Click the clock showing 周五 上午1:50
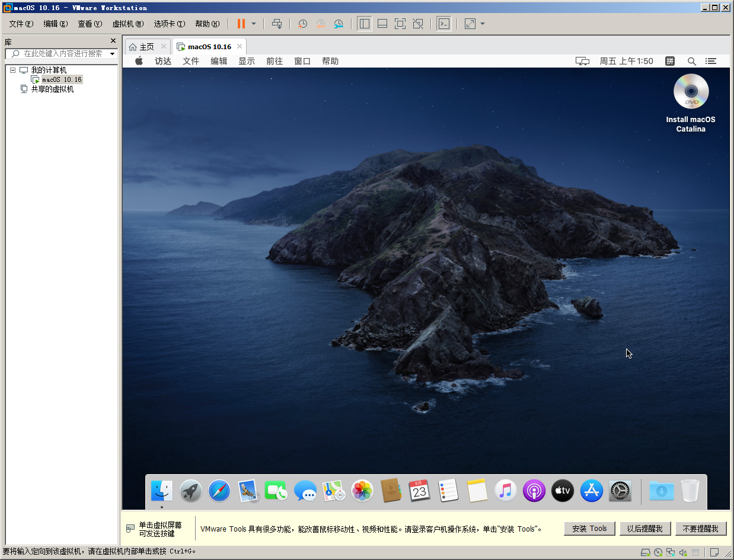The height and width of the screenshot is (560, 734). 626,61
